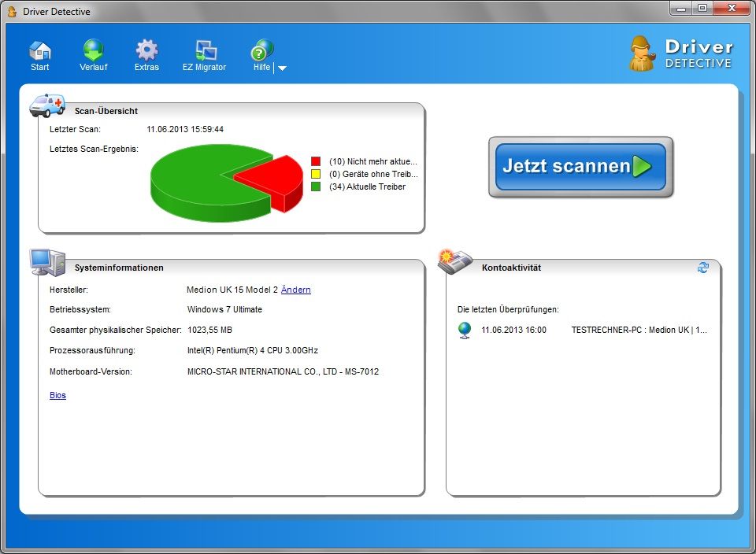This screenshot has width=756, height=554.
Task: Click the green Aktuelle Treiber swatch
Action: click(x=316, y=187)
